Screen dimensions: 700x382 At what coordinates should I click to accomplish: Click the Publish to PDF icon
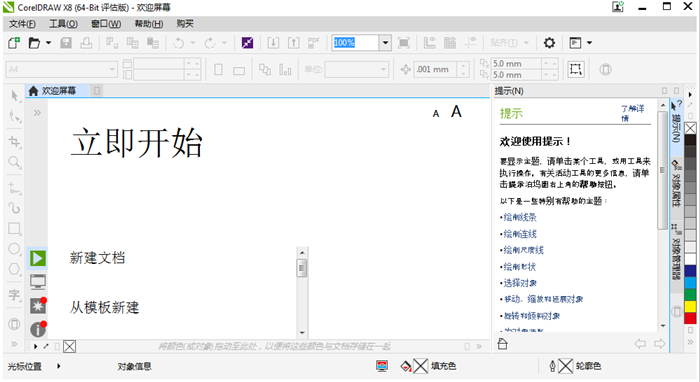pos(314,43)
